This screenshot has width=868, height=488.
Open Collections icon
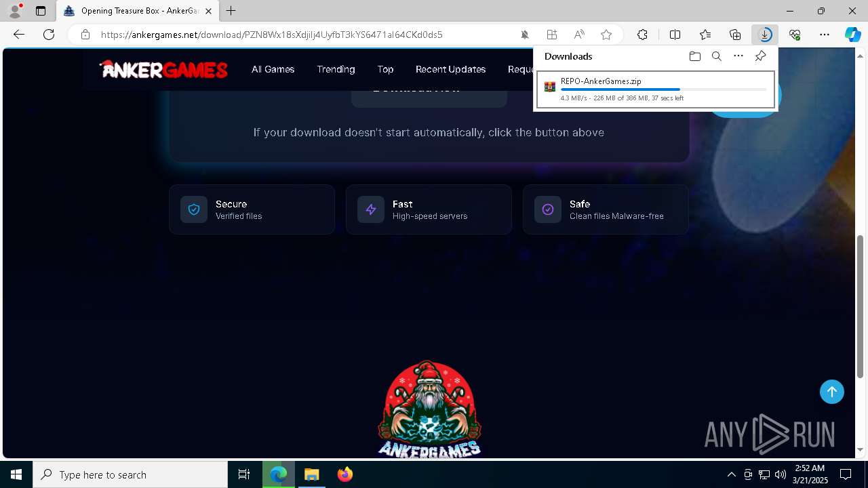click(735, 35)
